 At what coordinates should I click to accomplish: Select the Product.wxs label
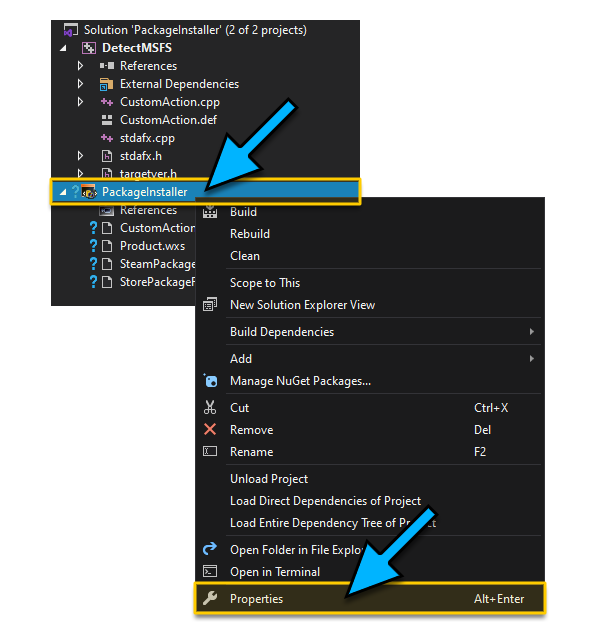(x=153, y=246)
